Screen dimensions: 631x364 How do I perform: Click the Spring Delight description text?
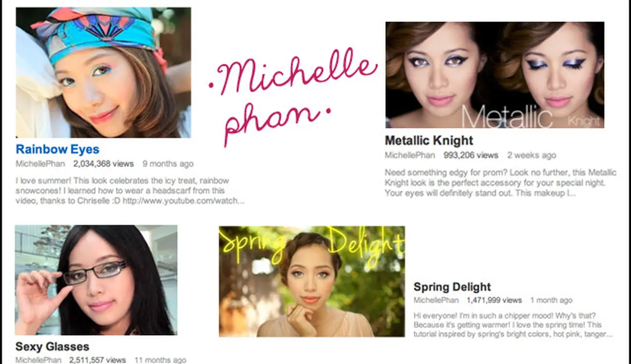click(513, 325)
